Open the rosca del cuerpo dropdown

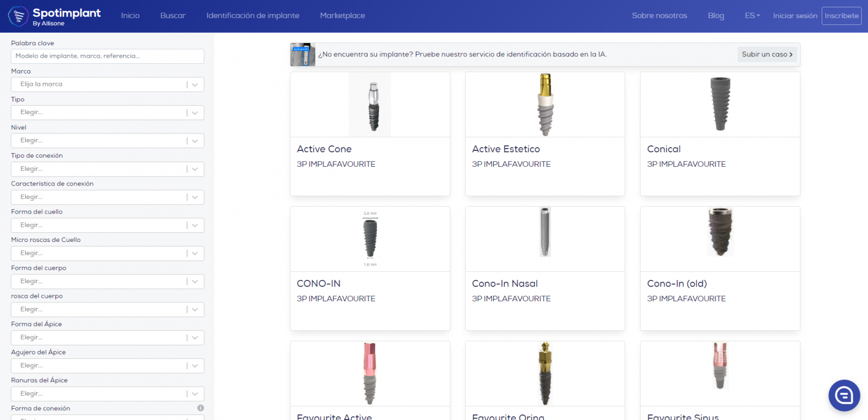pos(107,309)
